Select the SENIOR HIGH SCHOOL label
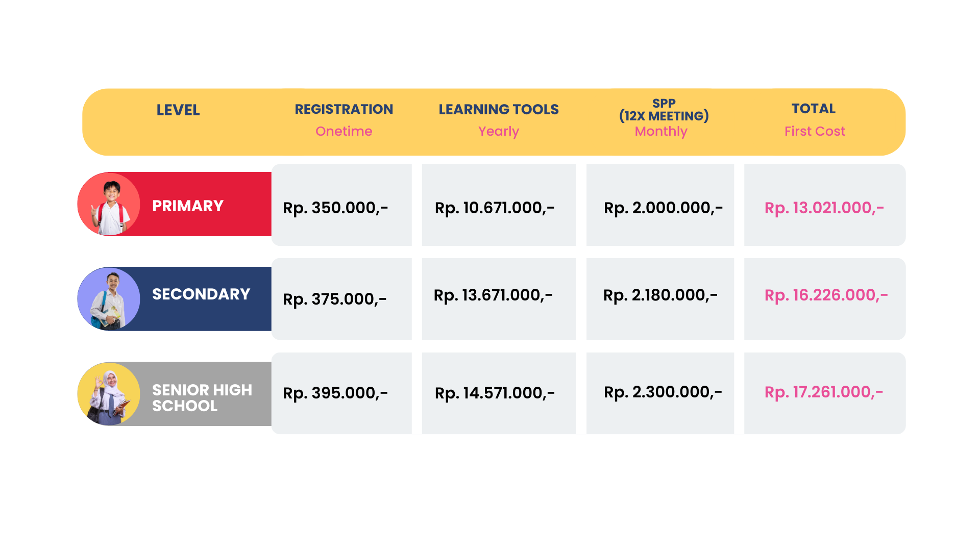The height and width of the screenshot is (551, 980). coord(202,397)
